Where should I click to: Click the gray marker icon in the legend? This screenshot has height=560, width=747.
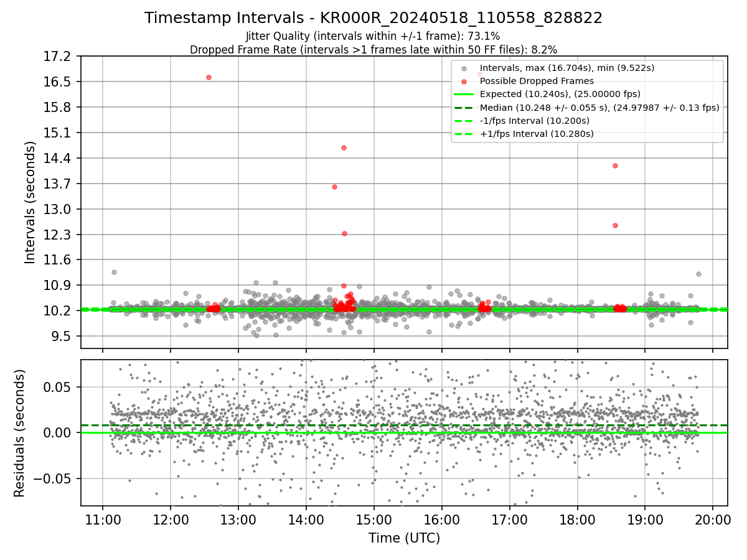click(x=464, y=68)
